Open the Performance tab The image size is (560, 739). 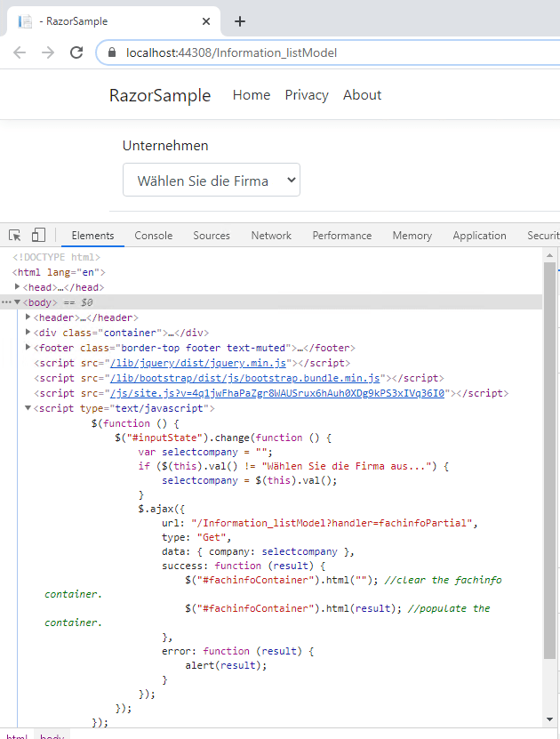tap(342, 235)
